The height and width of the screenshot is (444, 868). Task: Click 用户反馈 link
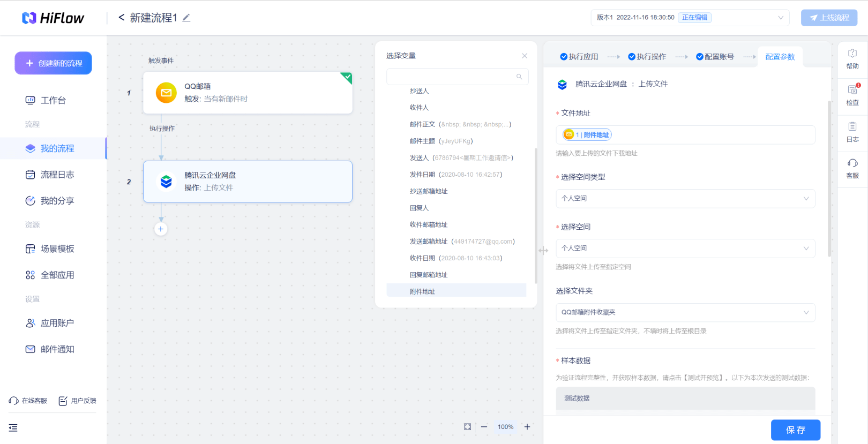(78, 401)
